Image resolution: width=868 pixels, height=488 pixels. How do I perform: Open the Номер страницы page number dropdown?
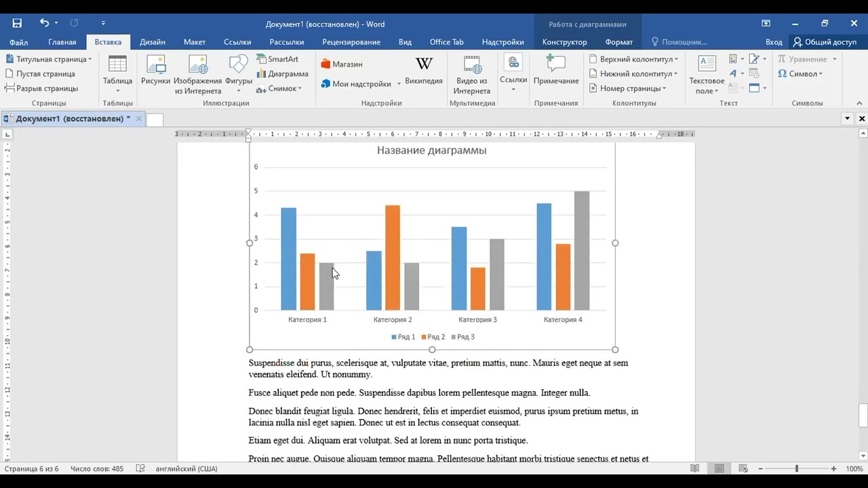coord(628,88)
